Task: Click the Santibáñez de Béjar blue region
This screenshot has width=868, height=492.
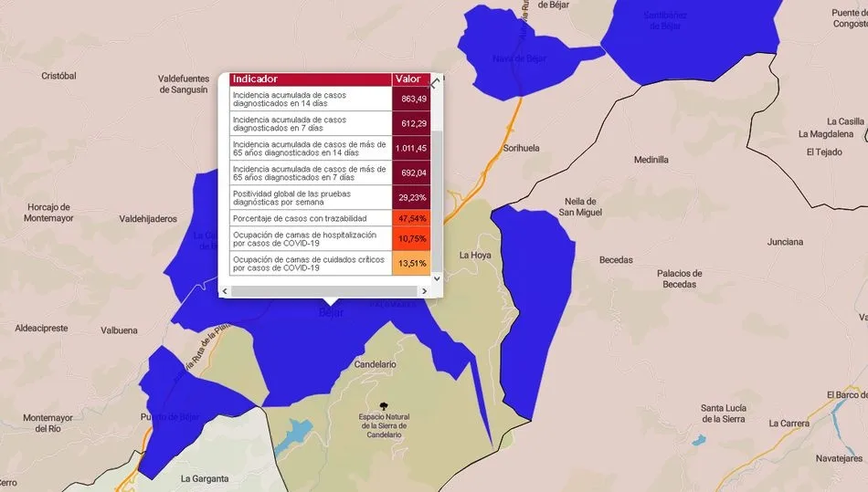Action: coord(692,44)
